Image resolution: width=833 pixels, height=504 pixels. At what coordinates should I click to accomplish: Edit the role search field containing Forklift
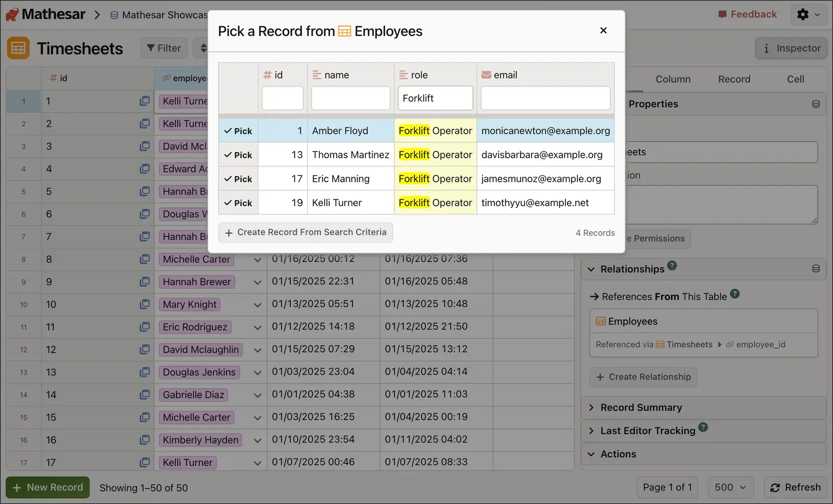pyautogui.click(x=435, y=98)
